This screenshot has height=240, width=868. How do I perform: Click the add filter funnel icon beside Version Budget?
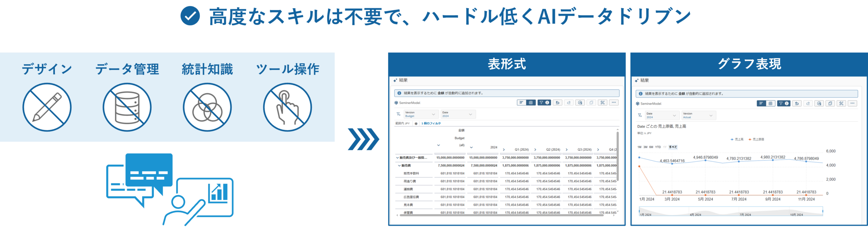coord(398,114)
